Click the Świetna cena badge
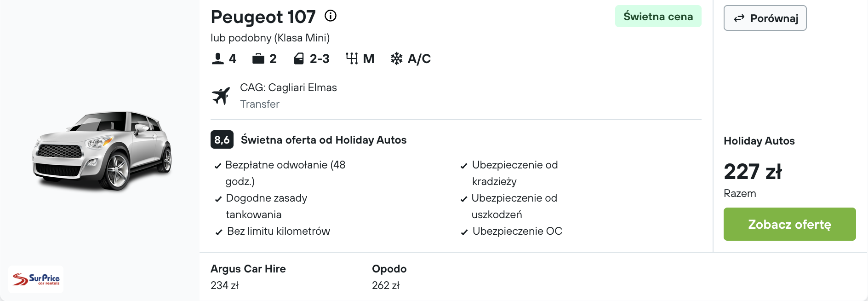868x301 pixels. [658, 17]
